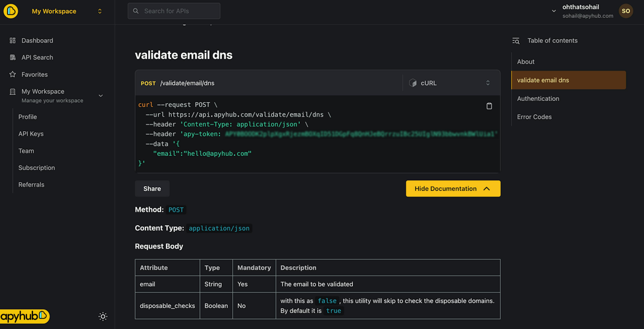Click the Table of contents title

(x=552, y=41)
